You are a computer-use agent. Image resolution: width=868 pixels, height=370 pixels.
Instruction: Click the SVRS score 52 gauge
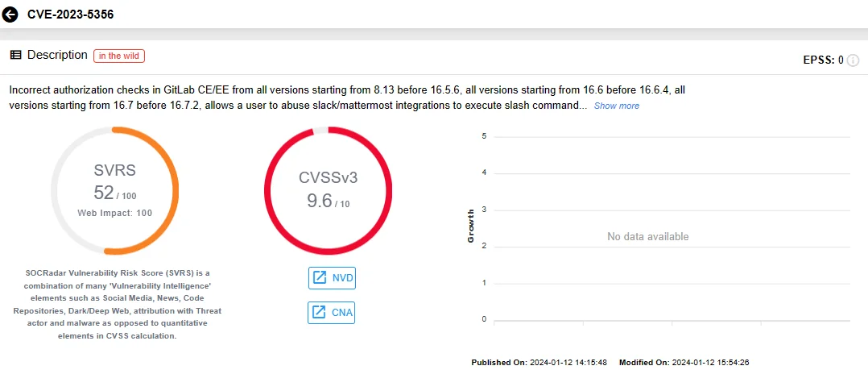click(x=115, y=191)
